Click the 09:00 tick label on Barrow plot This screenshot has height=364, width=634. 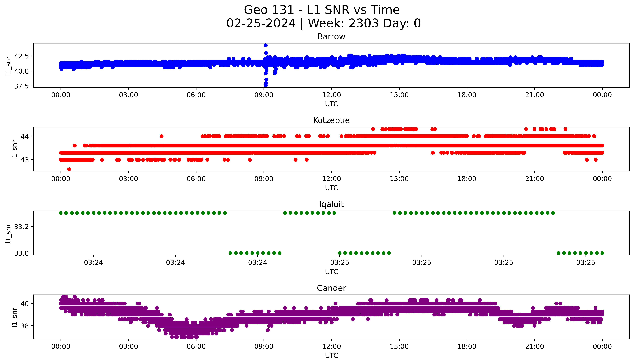264,95
